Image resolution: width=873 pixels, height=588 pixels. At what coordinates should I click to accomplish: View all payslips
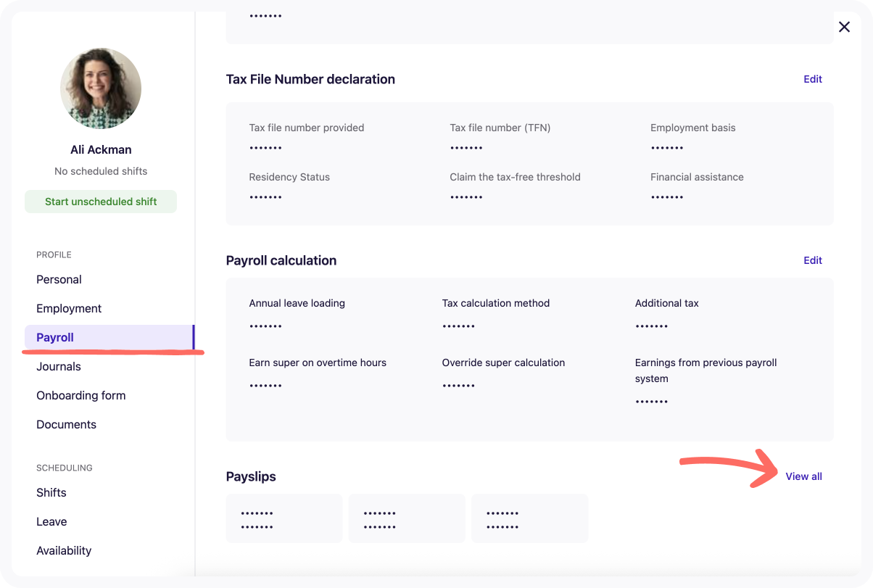click(x=803, y=476)
